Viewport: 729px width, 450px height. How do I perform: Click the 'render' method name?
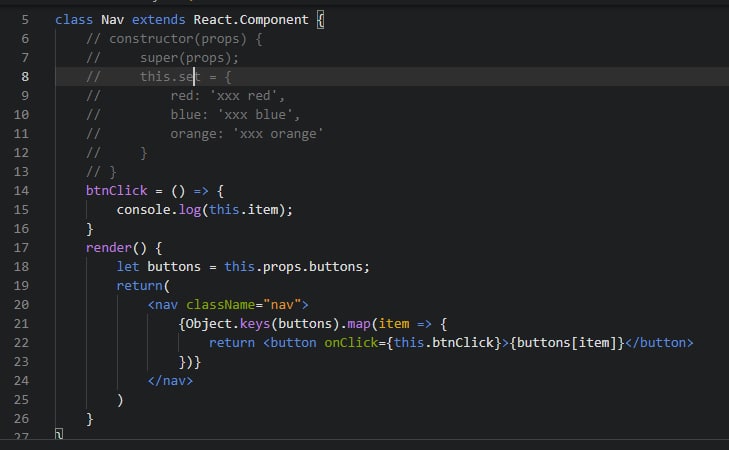point(109,248)
